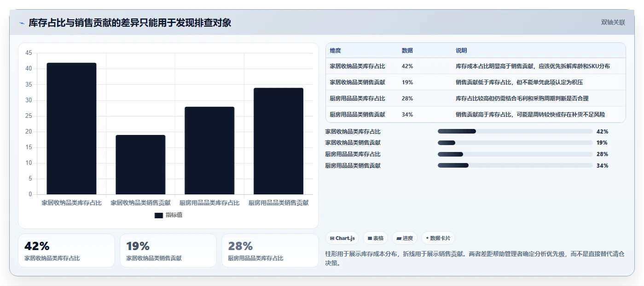
Task: Click the 厨房用品品类销售贡献 chart bar
Action: [278, 141]
